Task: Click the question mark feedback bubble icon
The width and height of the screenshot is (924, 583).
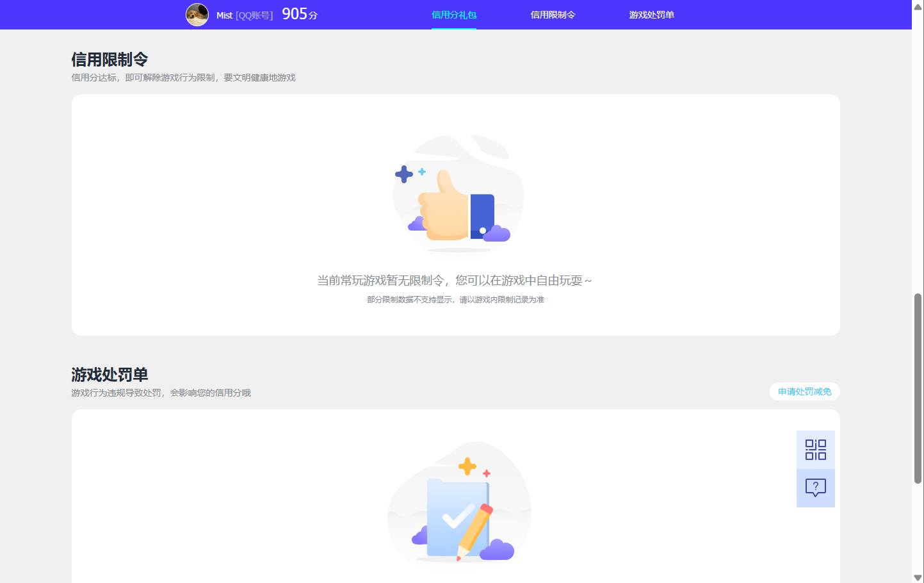Action: coord(815,488)
